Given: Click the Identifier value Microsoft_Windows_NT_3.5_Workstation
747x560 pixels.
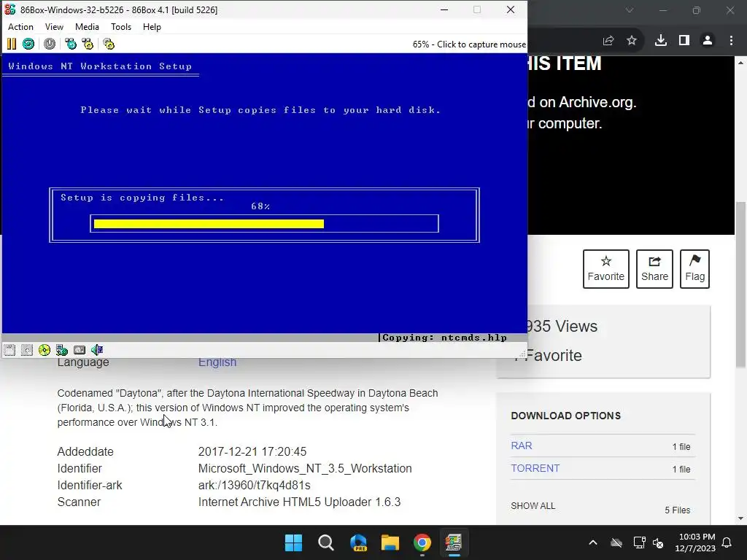Looking at the screenshot, I should coord(305,469).
